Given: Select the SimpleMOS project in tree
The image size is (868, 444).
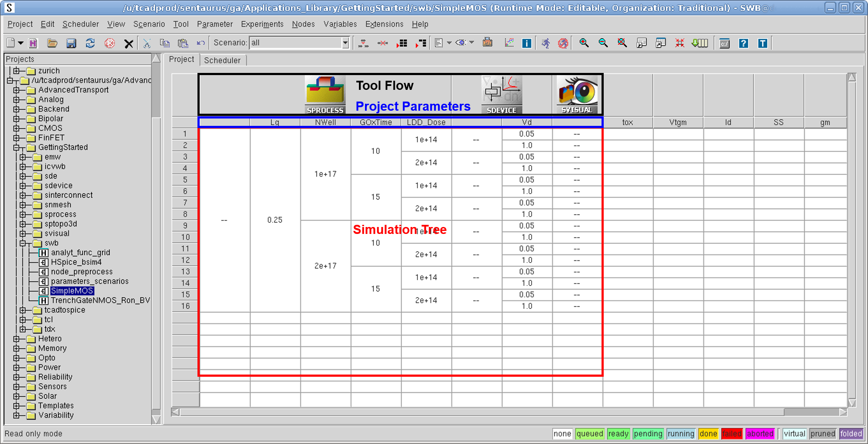Looking at the screenshot, I should coord(72,291).
